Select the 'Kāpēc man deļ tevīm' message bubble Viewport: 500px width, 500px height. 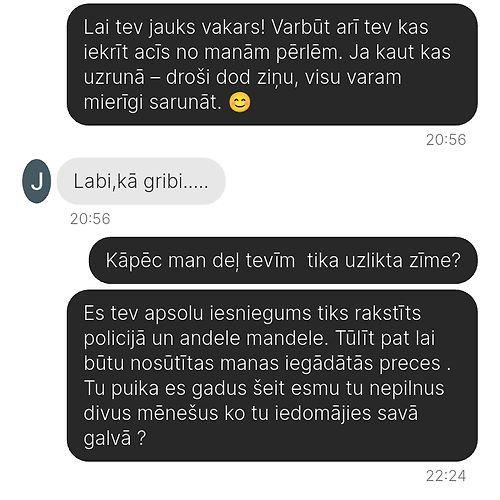(x=283, y=260)
